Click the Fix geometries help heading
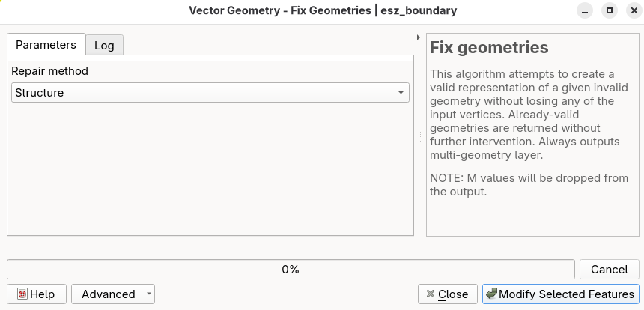Screen dimensions: 644x310 coord(489,48)
